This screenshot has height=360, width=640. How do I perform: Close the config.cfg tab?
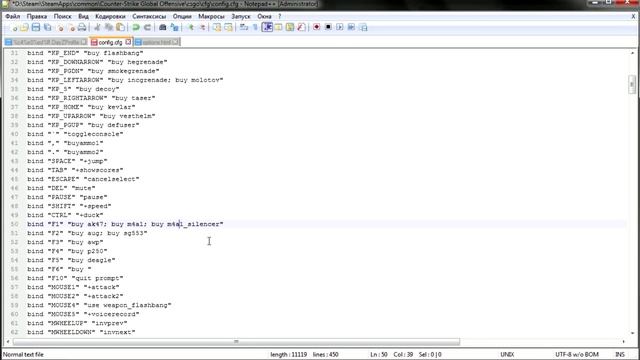coord(128,42)
